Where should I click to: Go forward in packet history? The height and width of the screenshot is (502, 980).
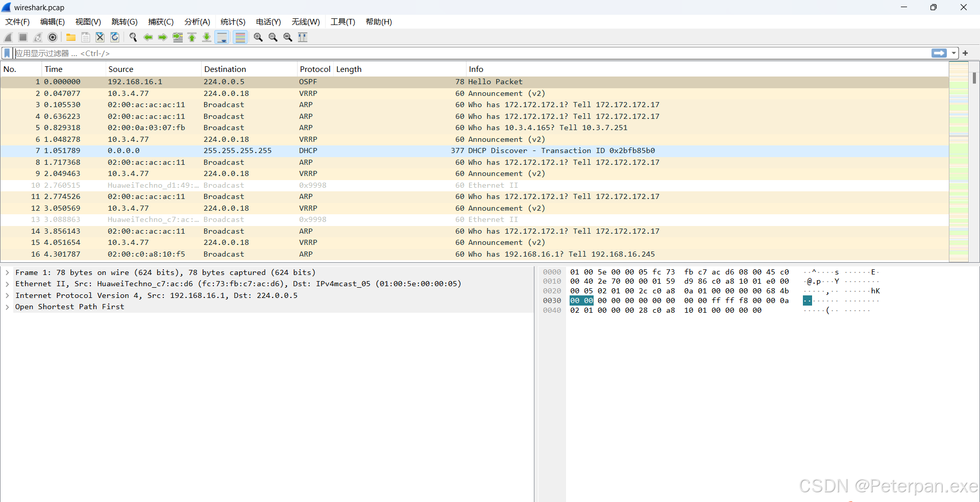coord(163,37)
